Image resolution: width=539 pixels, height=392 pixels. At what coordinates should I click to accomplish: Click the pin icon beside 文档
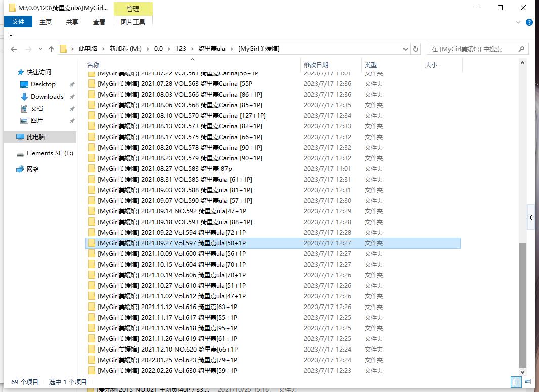point(72,109)
